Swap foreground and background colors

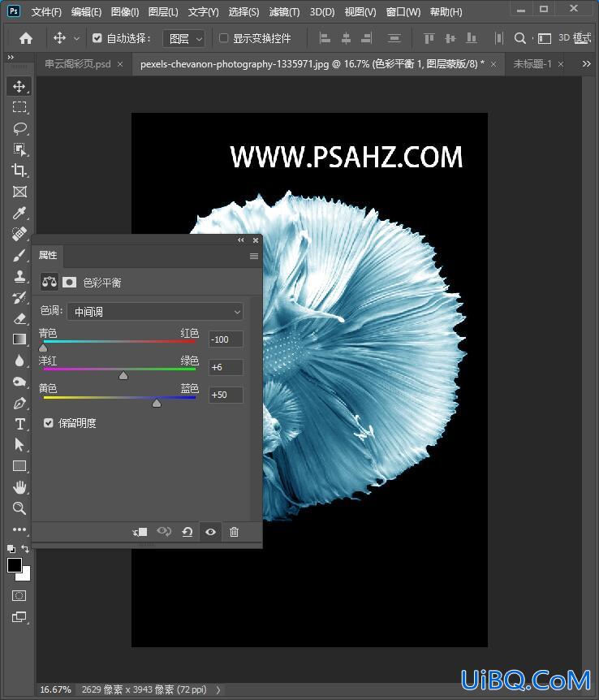[25, 549]
